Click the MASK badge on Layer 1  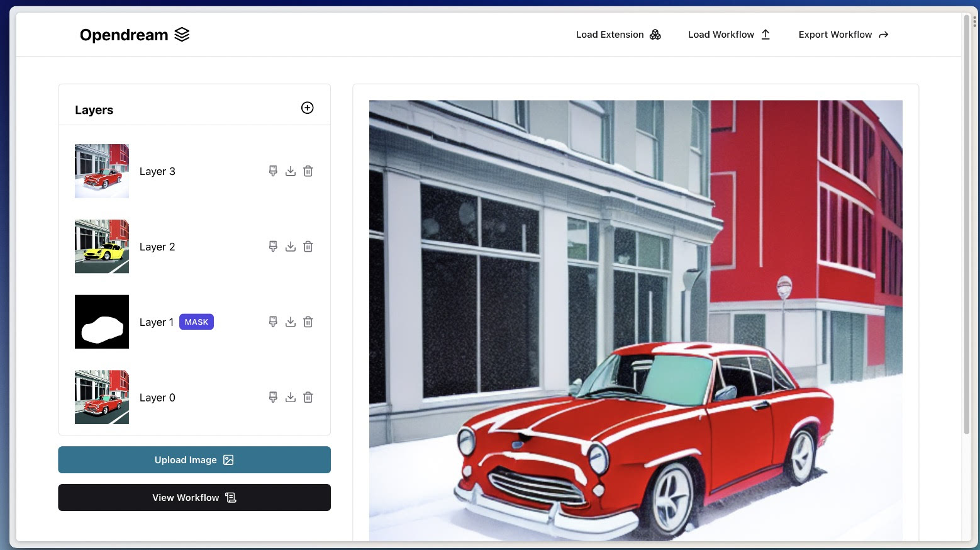196,322
